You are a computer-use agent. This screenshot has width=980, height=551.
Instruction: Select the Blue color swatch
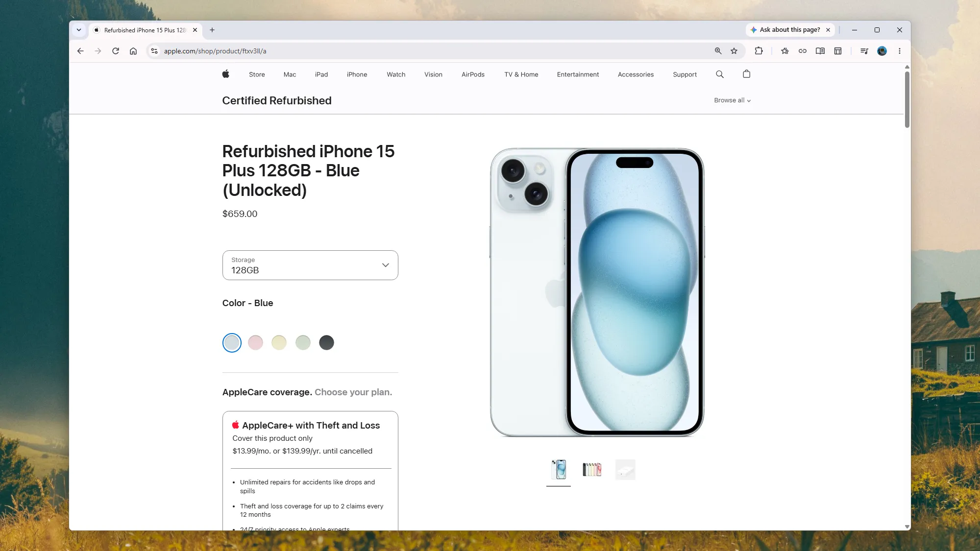pyautogui.click(x=232, y=343)
